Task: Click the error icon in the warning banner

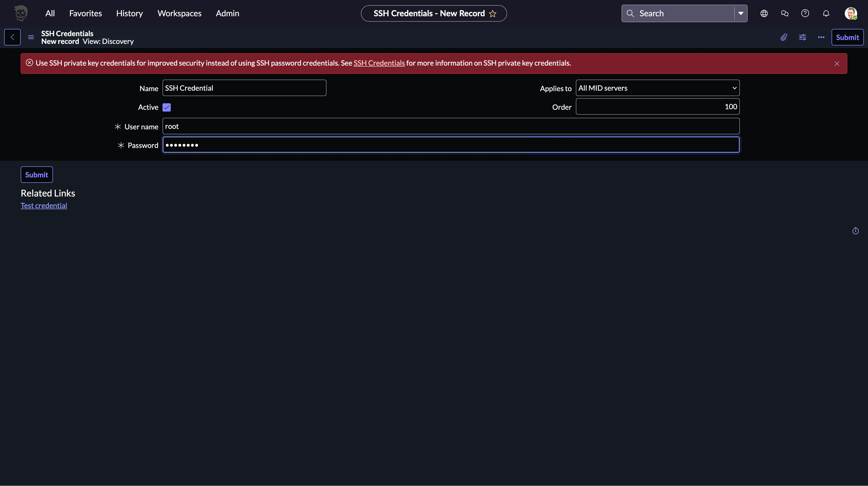Action: [29, 63]
